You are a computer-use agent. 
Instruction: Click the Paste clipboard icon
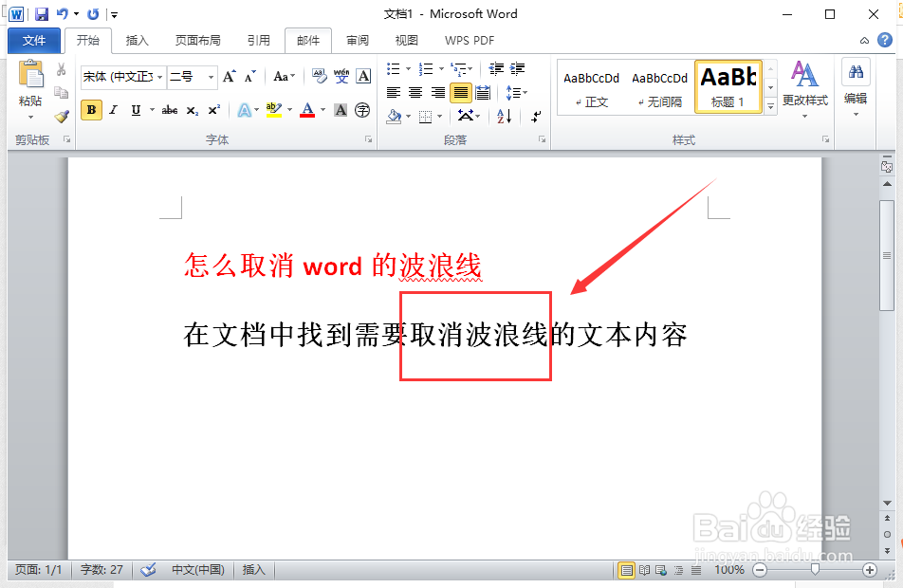(x=30, y=74)
